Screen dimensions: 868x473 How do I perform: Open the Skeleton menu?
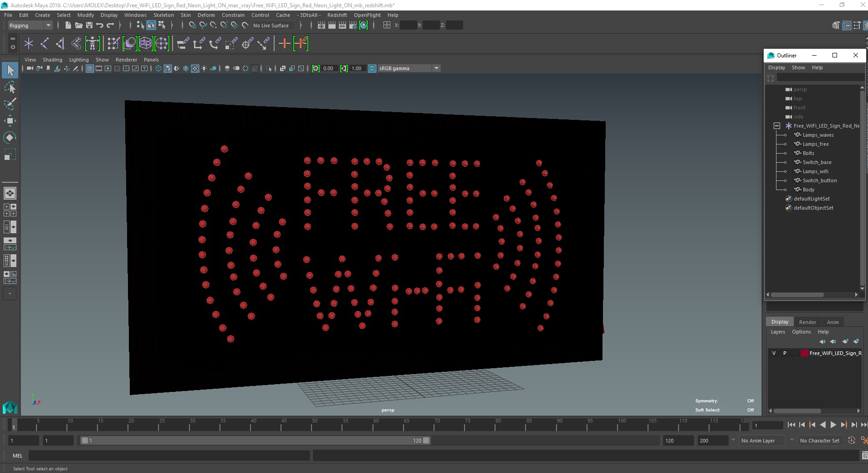click(163, 15)
